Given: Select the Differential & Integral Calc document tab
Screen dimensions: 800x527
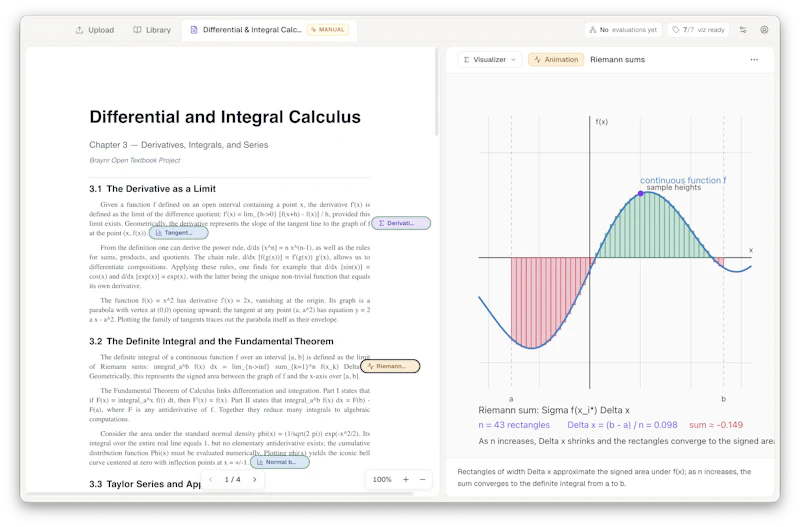Looking at the screenshot, I should 269,30.
